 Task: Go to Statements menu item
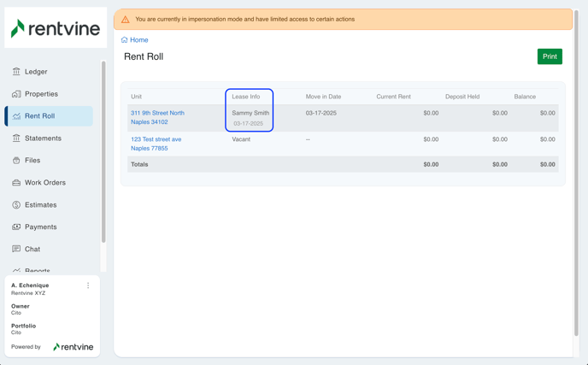[x=43, y=138]
